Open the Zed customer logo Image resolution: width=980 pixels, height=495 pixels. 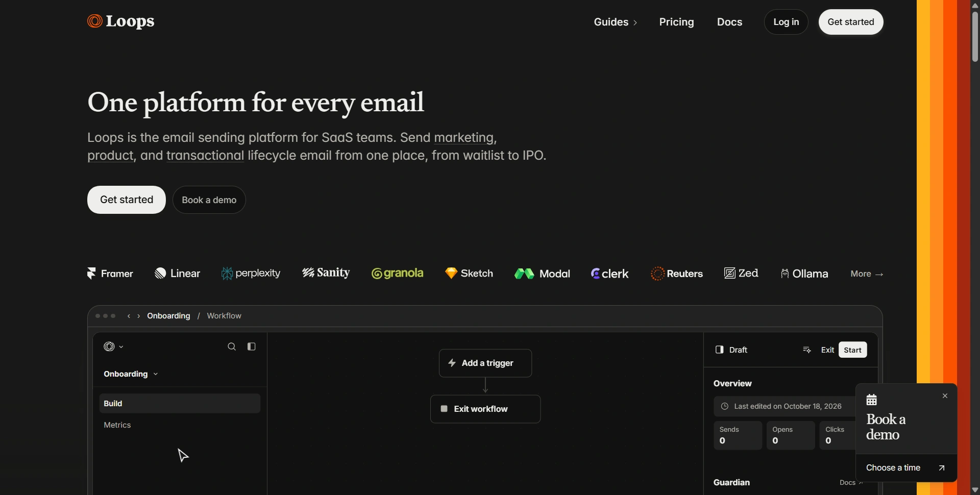(741, 274)
